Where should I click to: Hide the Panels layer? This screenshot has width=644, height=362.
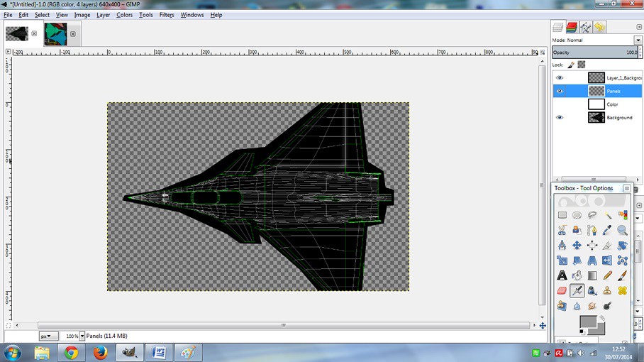point(560,91)
